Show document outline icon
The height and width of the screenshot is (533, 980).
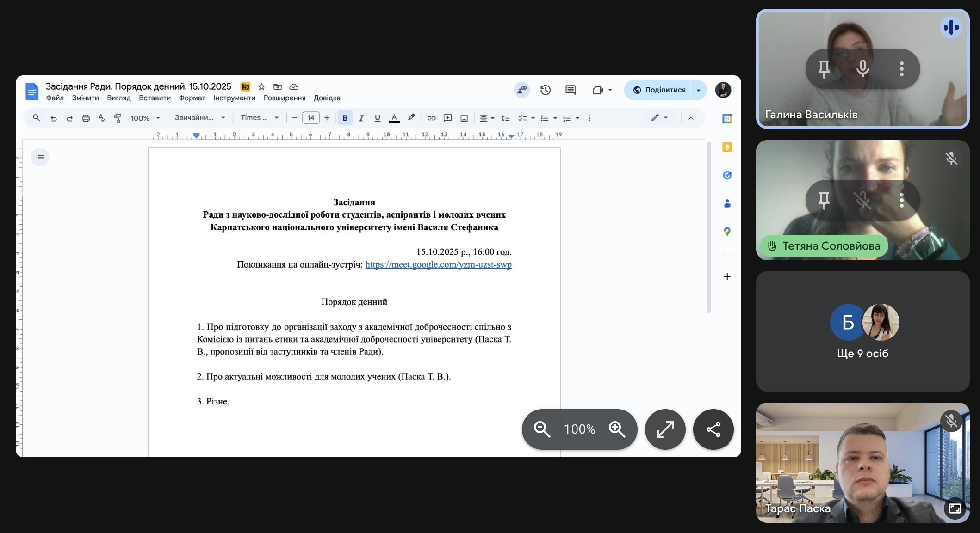point(40,157)
